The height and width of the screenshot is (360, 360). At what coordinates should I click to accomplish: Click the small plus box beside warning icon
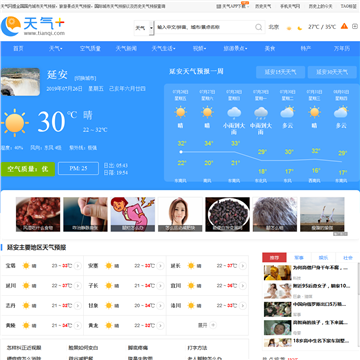[355, 26]
